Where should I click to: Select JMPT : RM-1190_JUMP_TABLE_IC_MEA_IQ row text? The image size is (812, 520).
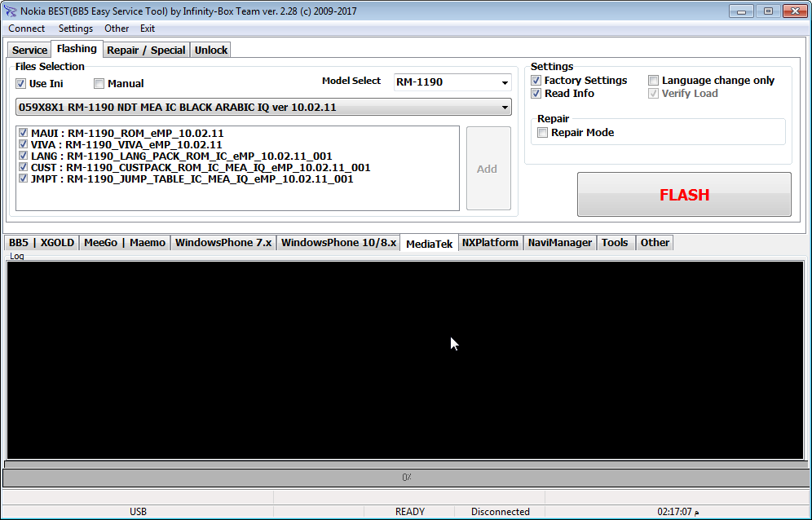click(192, 178)
